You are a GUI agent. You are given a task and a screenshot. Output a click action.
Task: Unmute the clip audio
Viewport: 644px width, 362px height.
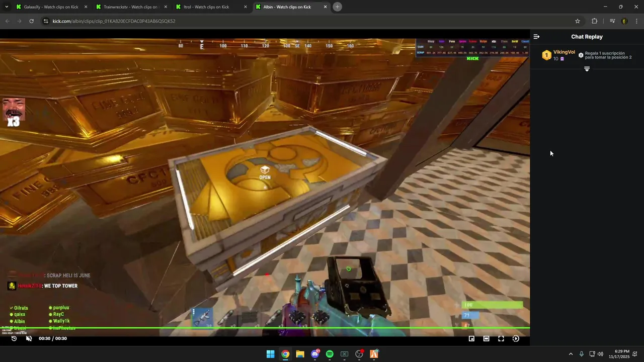click(x=29, y=338)
